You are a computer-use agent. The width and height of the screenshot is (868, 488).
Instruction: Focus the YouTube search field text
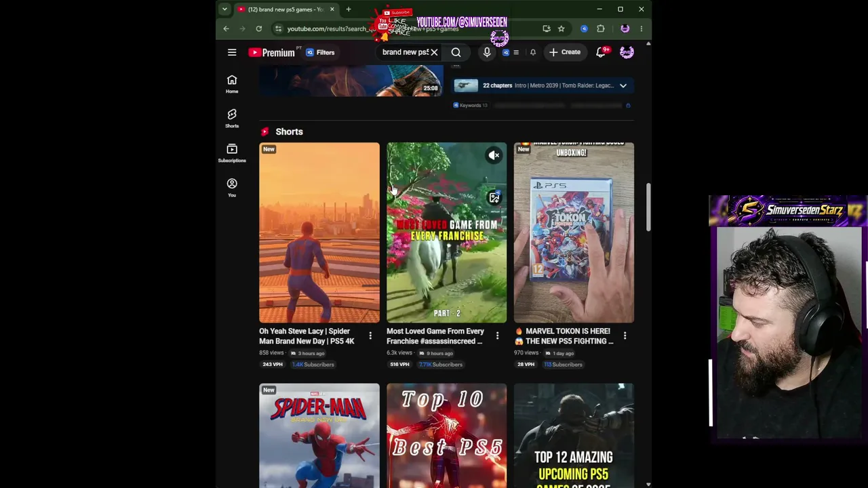click(x=406, y=52)
